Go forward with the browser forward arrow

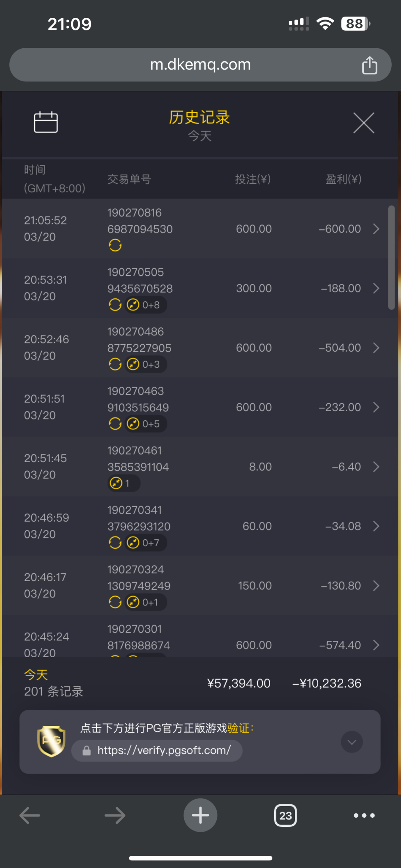[x=115, y=816]
